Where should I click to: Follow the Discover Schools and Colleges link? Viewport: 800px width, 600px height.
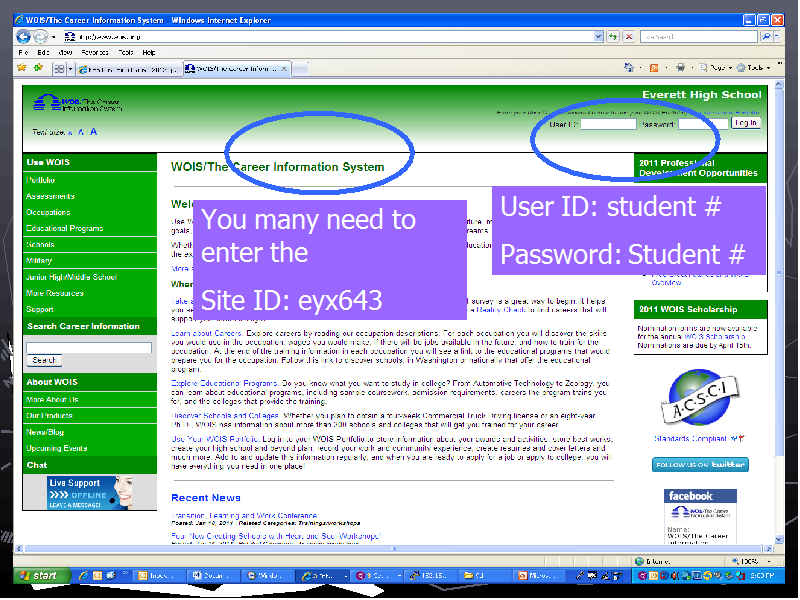(x=225, y=416)
